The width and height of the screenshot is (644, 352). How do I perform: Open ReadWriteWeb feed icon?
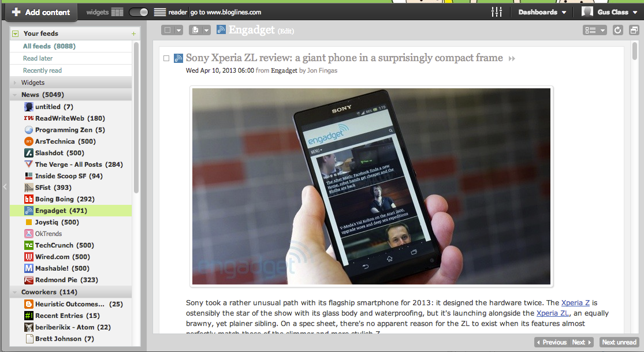[29, 118]
